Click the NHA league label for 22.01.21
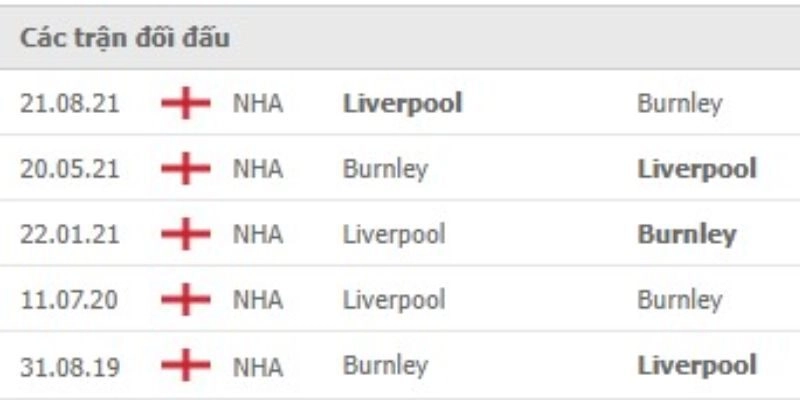Image resolution: width=800 pixels, height=400 pixels. pos(258,235)
